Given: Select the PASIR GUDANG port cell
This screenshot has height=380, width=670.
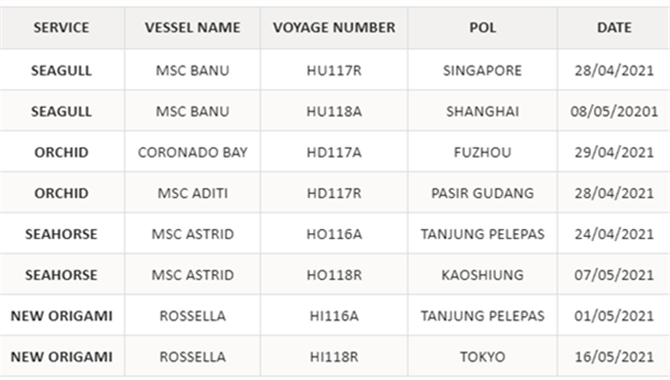Looking at the screenshot, I should click(x=482, y=193).
